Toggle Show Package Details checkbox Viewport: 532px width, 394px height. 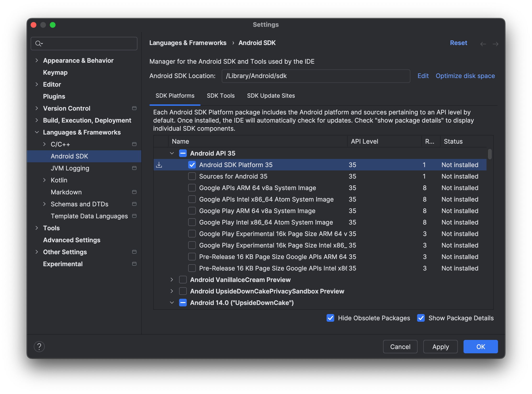coord(421,318)
